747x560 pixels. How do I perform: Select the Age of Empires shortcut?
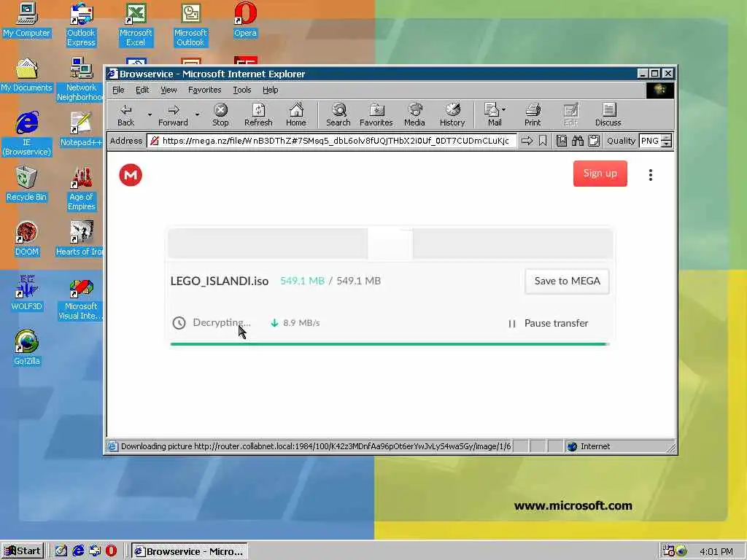click(x=81, y=189)
